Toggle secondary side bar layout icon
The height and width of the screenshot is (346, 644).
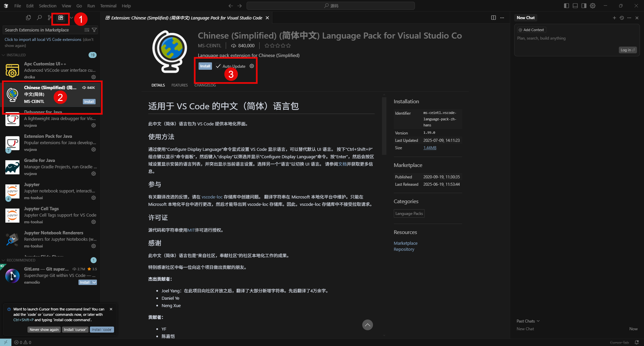(x=584, y=6)
